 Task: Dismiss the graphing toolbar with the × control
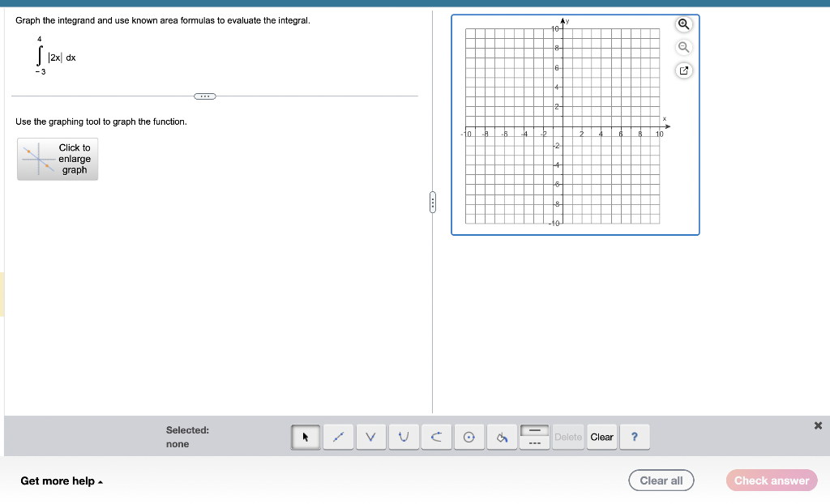818,425
